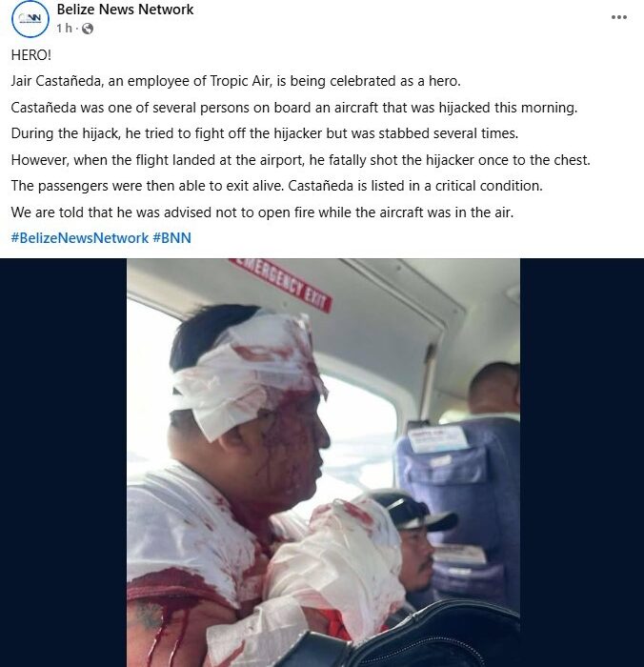
Task: Click the dark right margin beside the photo
Action: click(582, 462)
